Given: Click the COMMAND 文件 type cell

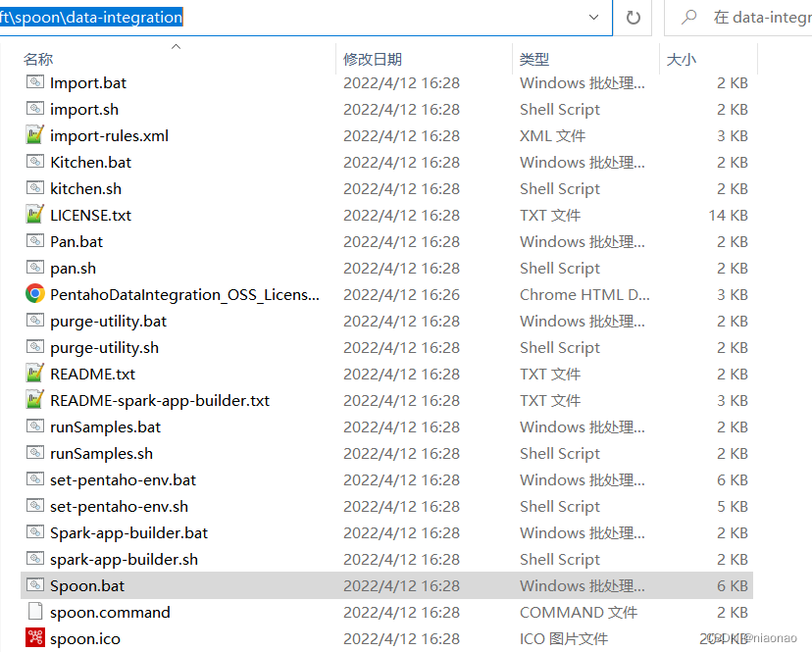Looking at the screenshot, I should [x=579, y=612].
